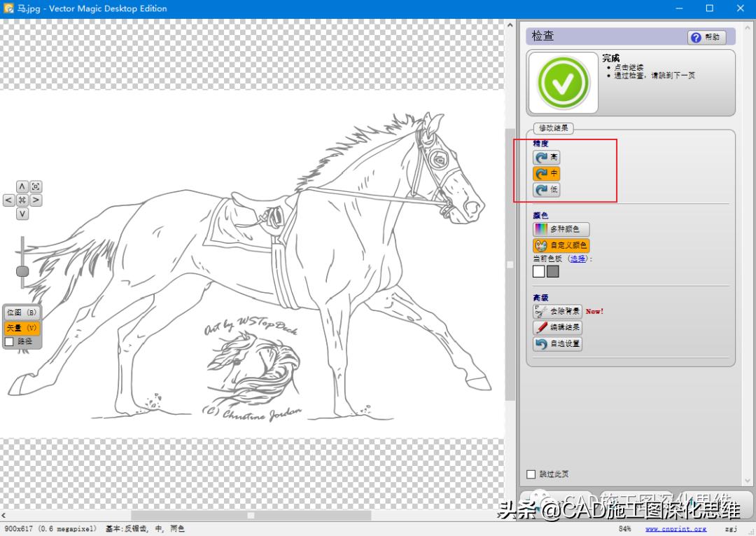Click the center view icon between the arrows
756x536 pixels.
22,200
